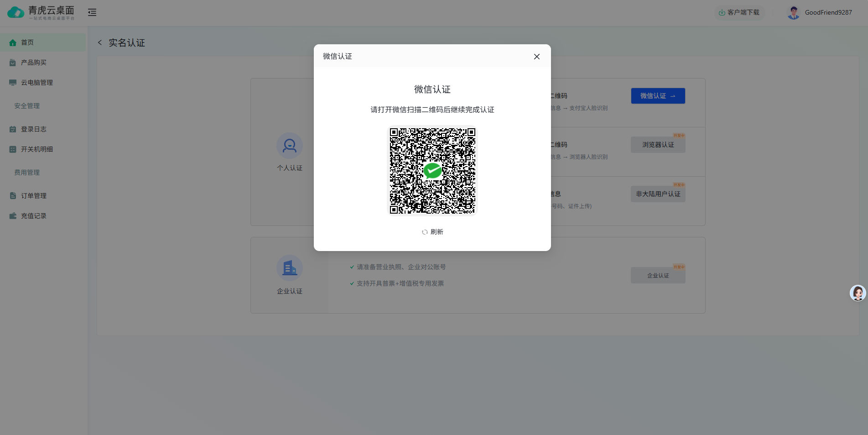Click the shopping bag icon beside 产品购买
This screenshot has height=435, width=868.
coord(13,63)
